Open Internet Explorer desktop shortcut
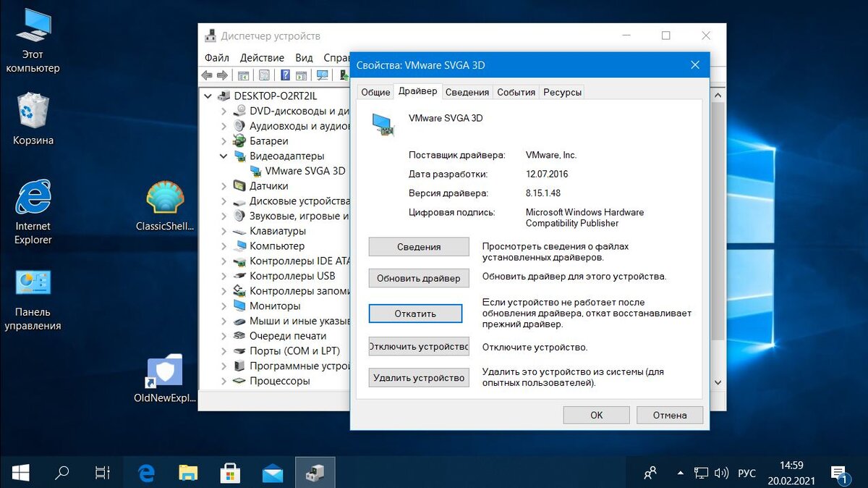The height and width of the screenshot is (488, 868). 33,212
